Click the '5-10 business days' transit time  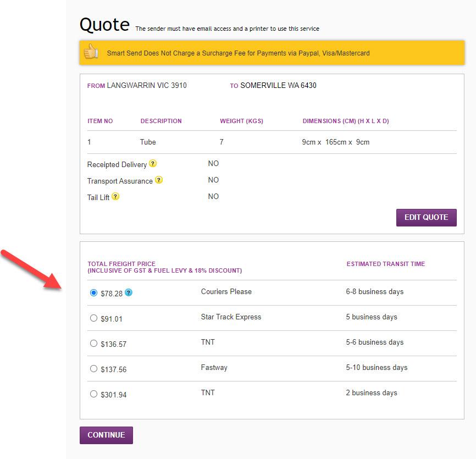[x=377, y=368]
